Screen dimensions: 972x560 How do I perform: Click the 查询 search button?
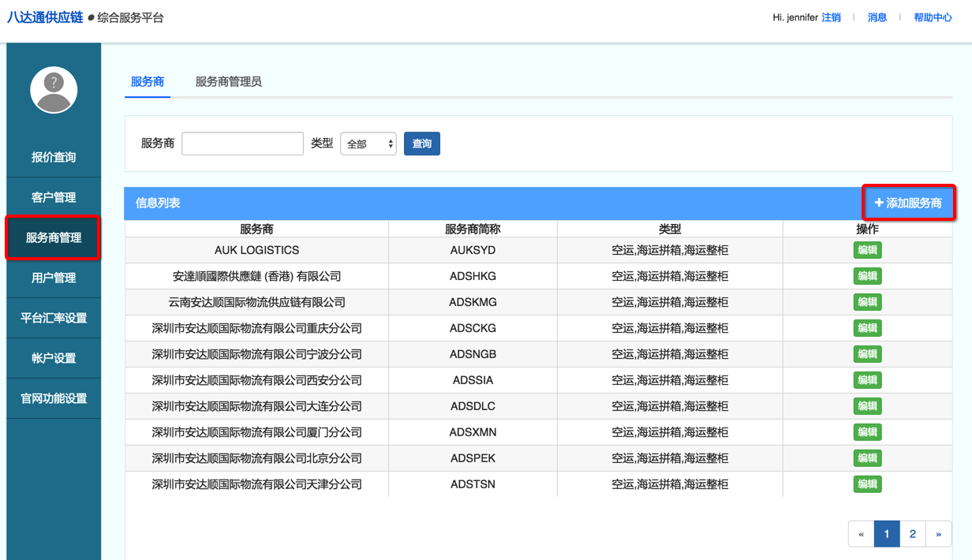click(x=421, y=144)
